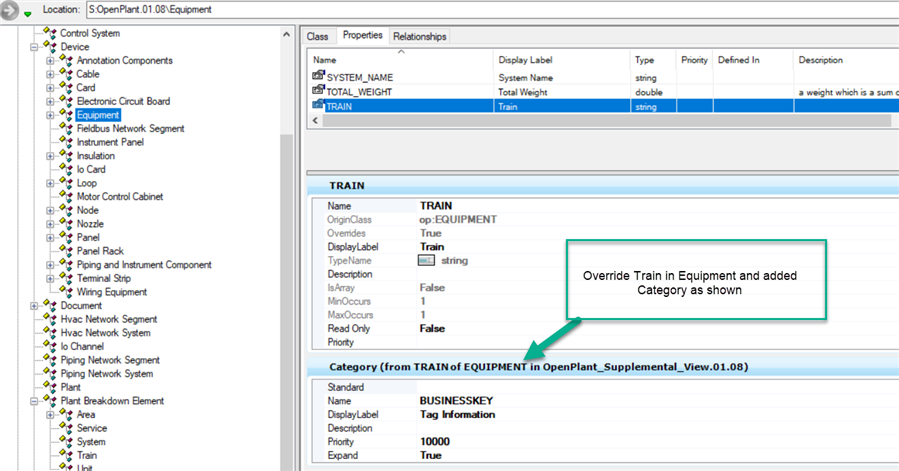The height and width of the screenshot is (471, 899).
Task: Click the property table horizontal scrollbar
Action: [x=607, y=120]
